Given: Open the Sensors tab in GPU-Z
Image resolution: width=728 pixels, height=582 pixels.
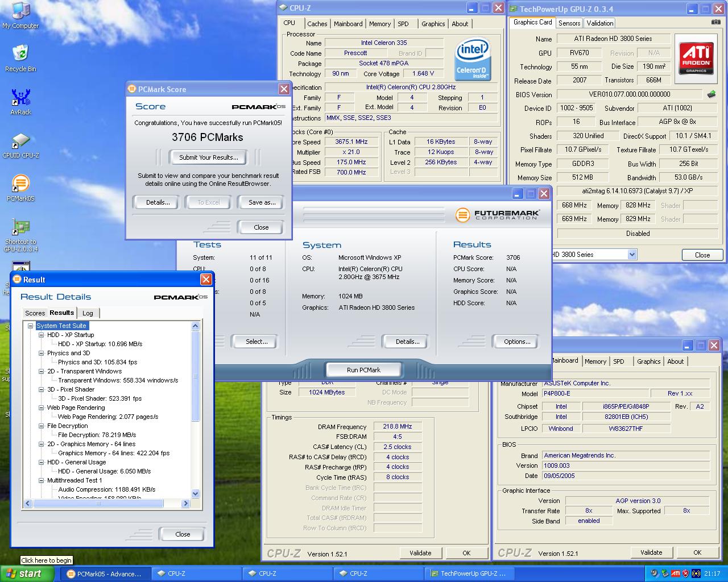Looking at the screenshot, I should point(569,23).
